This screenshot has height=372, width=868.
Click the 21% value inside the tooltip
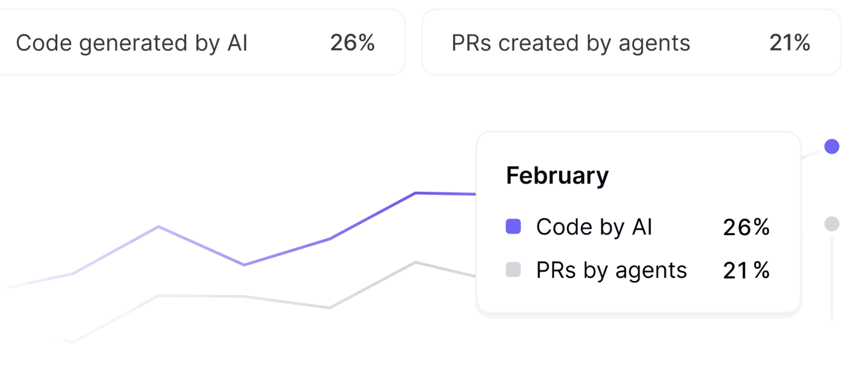pos(746,270)
